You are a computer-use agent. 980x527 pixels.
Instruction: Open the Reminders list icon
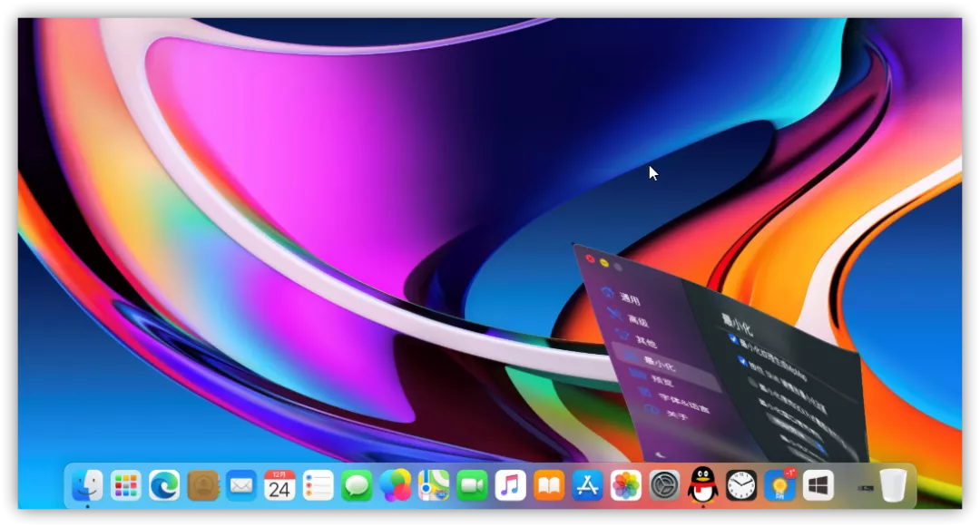[x=318, y=485]
